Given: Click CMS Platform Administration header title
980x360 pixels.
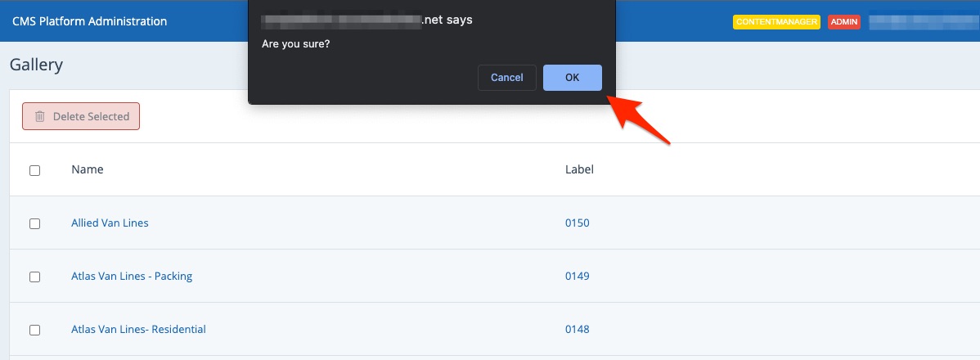Looking at the screenshot, I should tap(89, 21).
